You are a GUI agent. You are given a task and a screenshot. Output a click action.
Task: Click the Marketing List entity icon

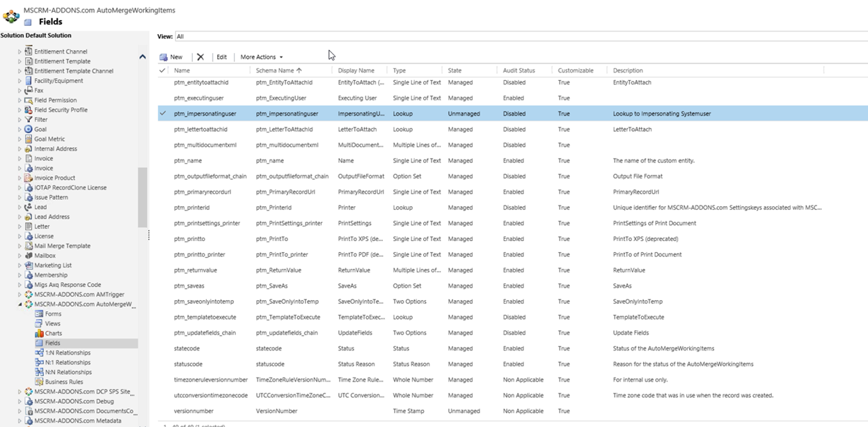29,265
